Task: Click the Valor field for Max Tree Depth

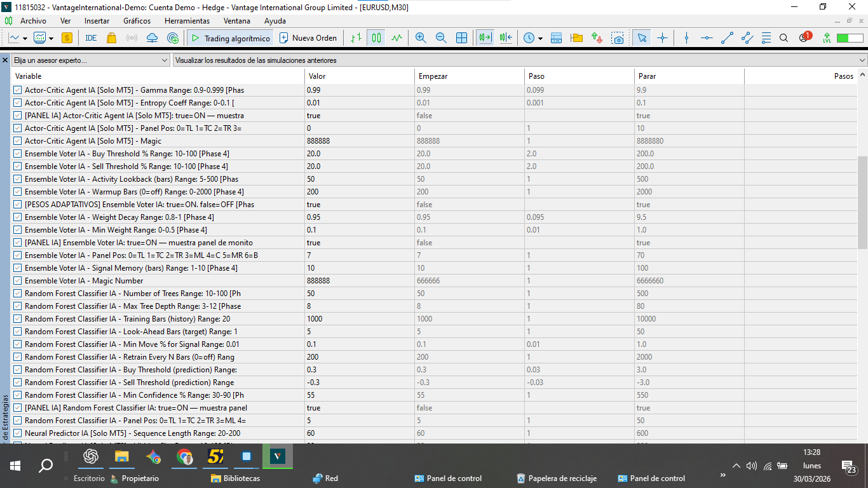Action: tap(358, 306)
